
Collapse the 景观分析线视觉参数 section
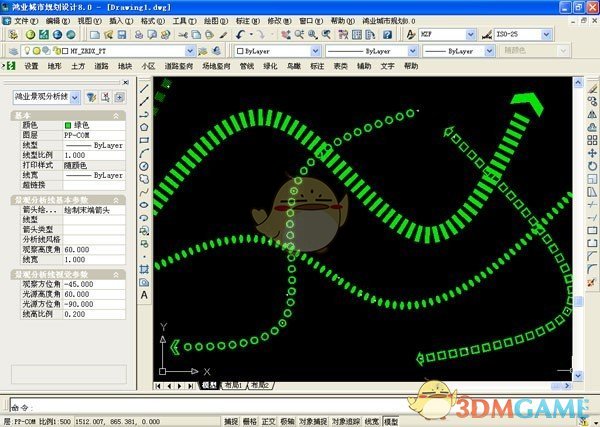pyautogui.click(x=116, y=275)
